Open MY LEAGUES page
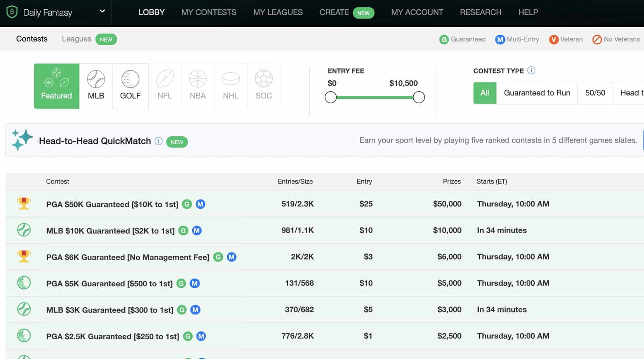This screenshot has height=359, width=644. pyautogui.click(x=278, y=12)
